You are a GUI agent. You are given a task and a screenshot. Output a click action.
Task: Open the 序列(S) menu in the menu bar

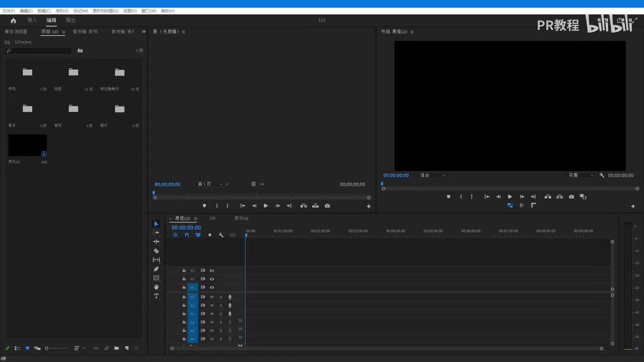pos(62,11)
